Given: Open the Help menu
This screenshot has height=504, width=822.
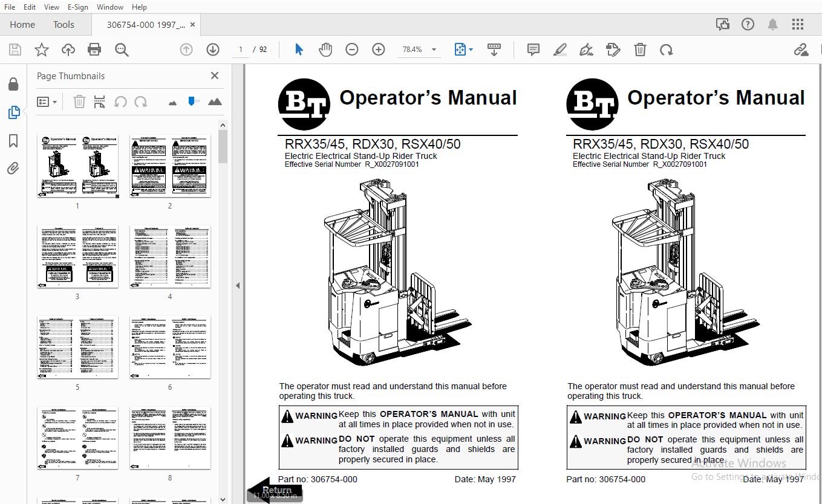Looking at the screenshot, I should click(x=139, y=7).
